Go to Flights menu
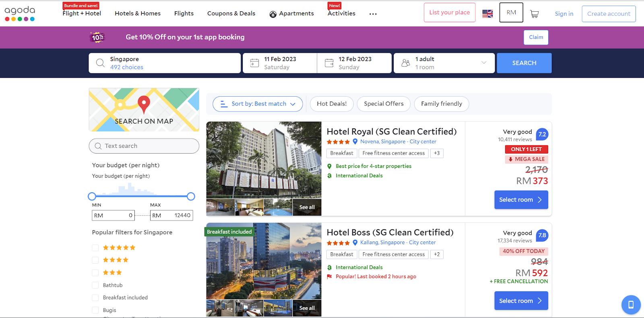Screen dimensions: 644x318 pyautogui.click(x=184, y=13)
